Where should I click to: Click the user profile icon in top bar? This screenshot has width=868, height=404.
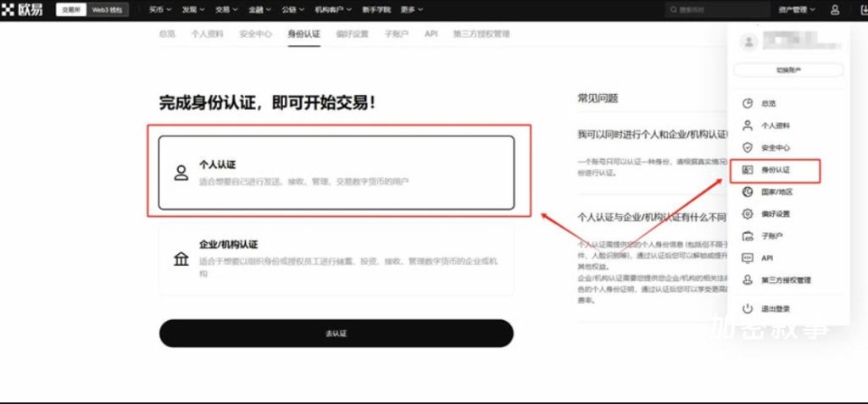coord(835,10)
